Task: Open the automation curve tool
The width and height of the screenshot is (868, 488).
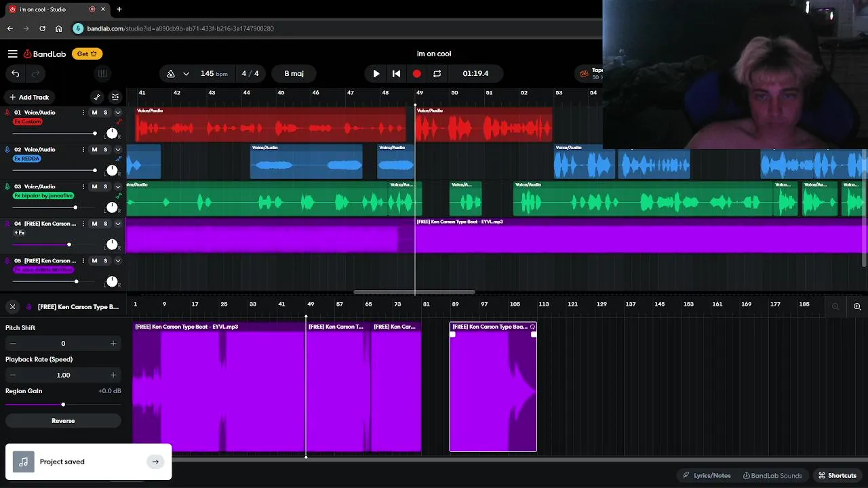Action: (x=97, y=97)
